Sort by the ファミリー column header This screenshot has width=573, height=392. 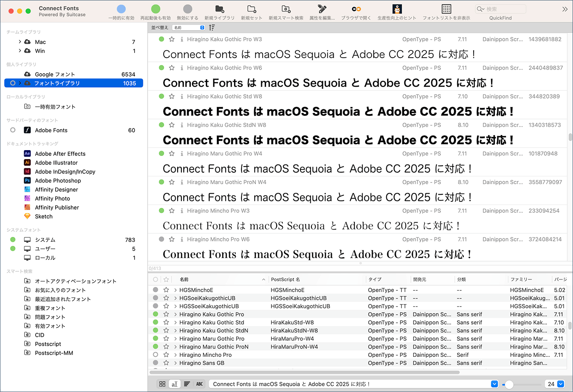pyautogui.click(x=530, y=279)
